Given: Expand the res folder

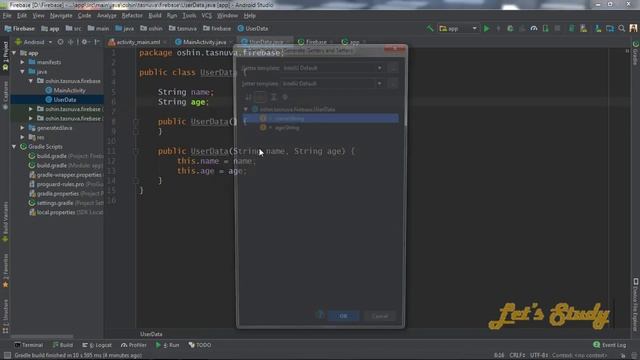Looking at the screenshot, I should click(x=22, y=138).
